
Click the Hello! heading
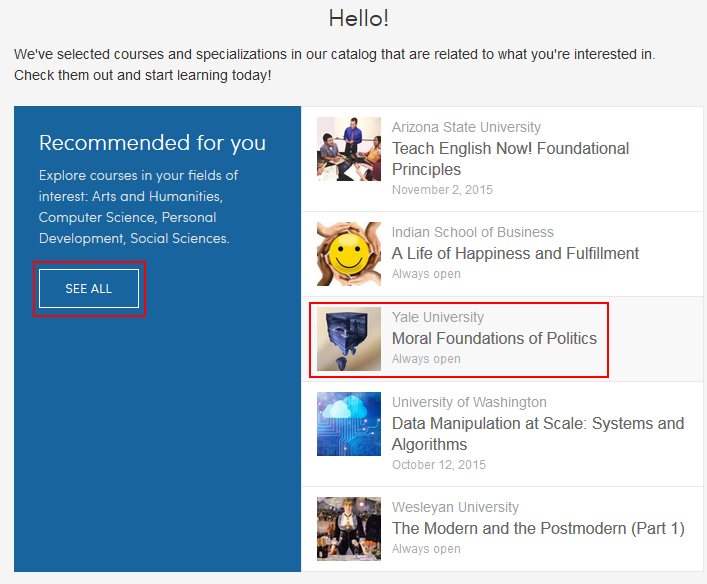pyautogui.click(x=358, y=18)
